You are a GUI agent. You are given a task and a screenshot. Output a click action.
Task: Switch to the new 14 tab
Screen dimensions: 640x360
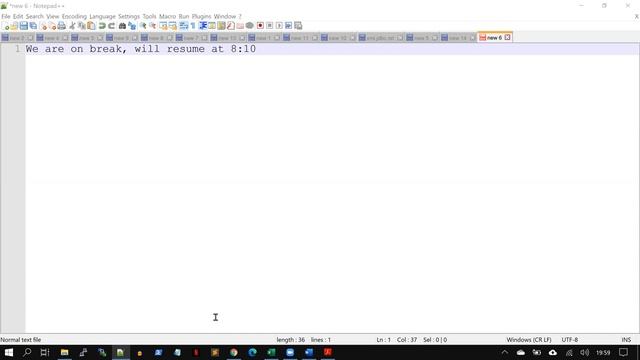[458, 38]
